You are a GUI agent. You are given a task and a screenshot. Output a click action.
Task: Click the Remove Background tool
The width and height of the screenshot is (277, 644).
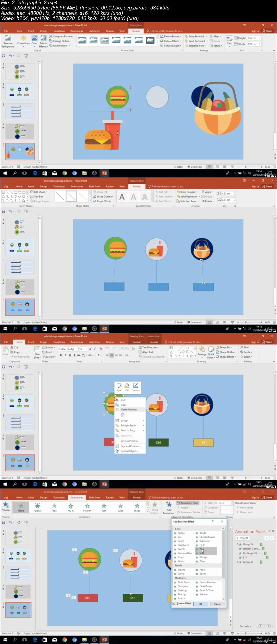point(8,41)
